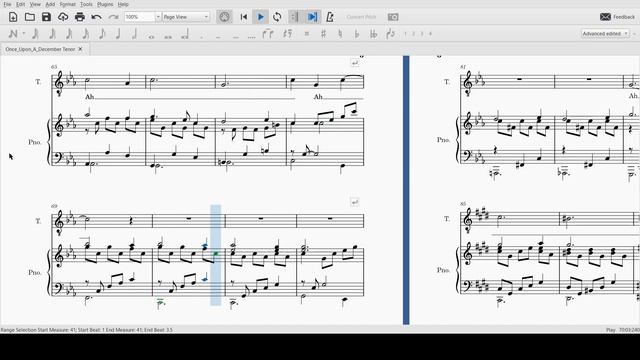The image size is (640, 360).
Task: Add double augmentation dot
Action: click(x=218, y=37)
